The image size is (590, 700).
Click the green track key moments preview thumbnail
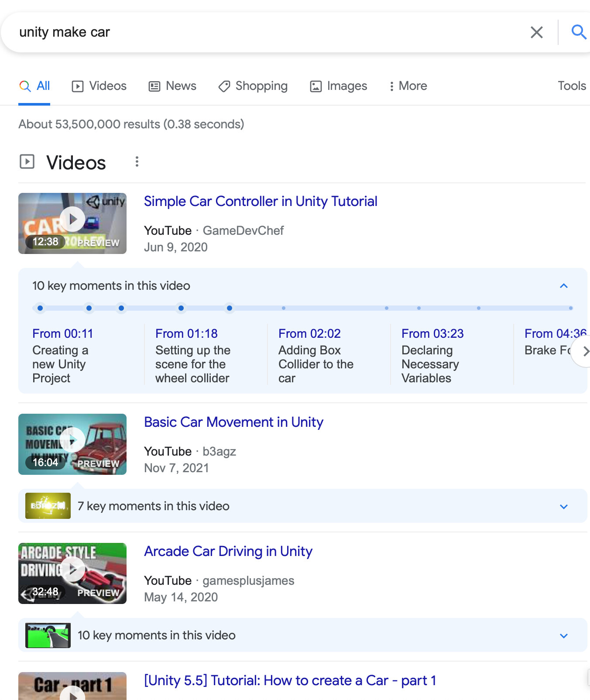48,635
